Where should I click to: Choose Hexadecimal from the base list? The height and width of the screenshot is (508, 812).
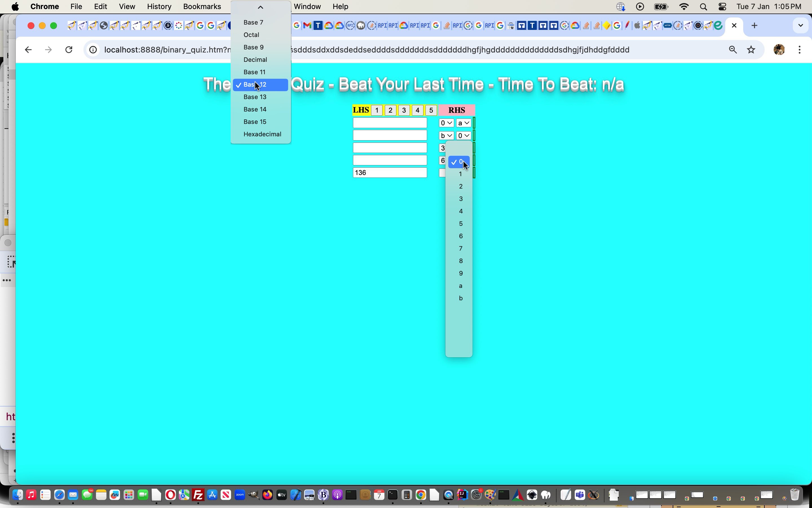click(x=261, y=134)
